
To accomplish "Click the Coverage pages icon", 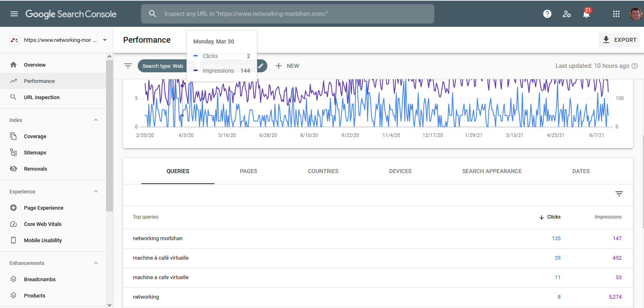I will (13, 136).
